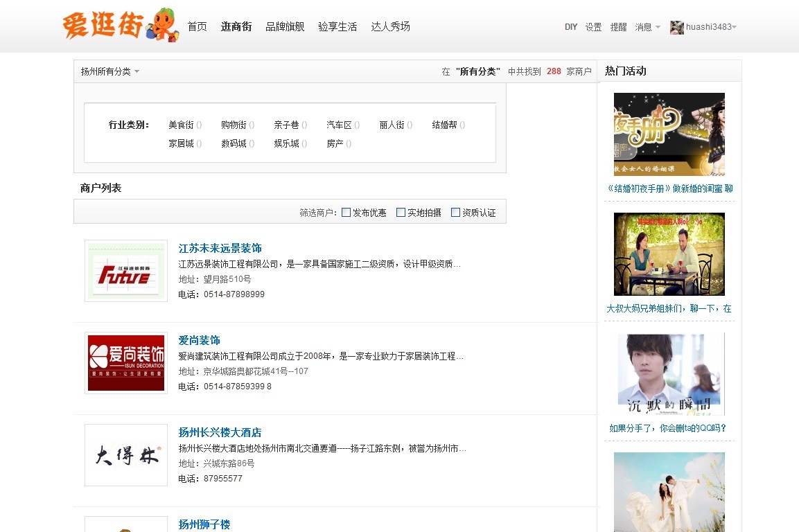Screen dimensions: 799x532
Task: Click the address 望月路510号
Action: click(x=227, y=279)
